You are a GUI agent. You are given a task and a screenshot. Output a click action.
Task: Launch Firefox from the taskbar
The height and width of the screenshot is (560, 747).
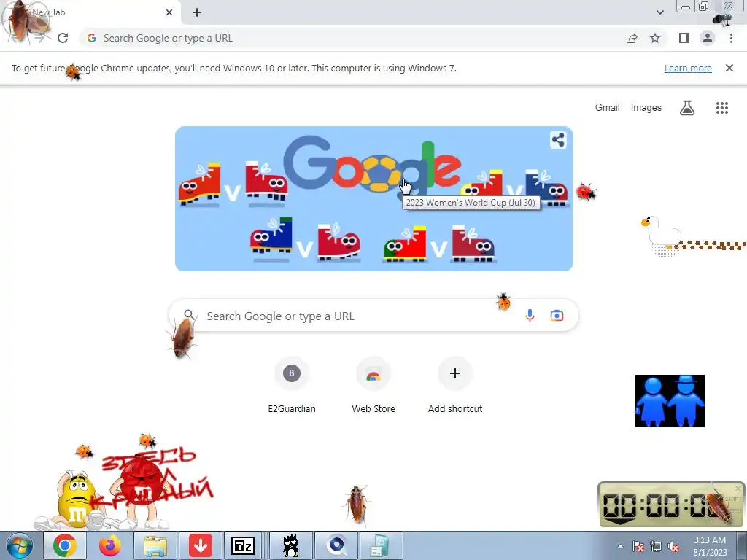[x=109, y=545]
